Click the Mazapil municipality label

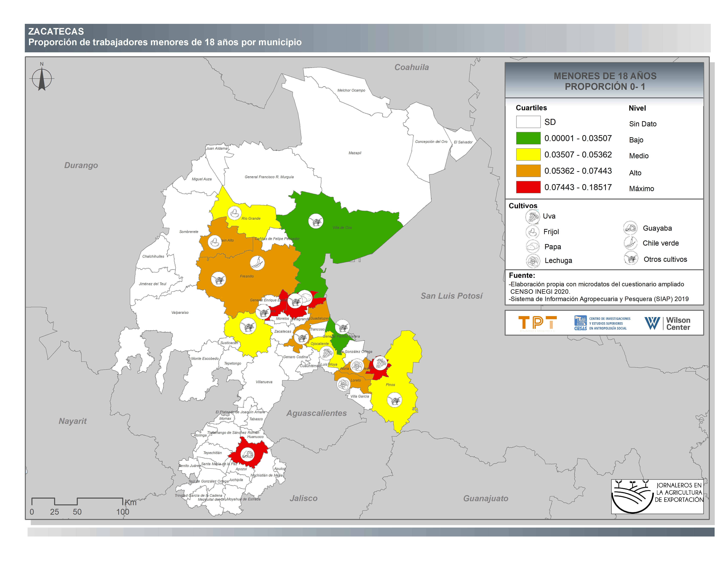pos(355,153)
